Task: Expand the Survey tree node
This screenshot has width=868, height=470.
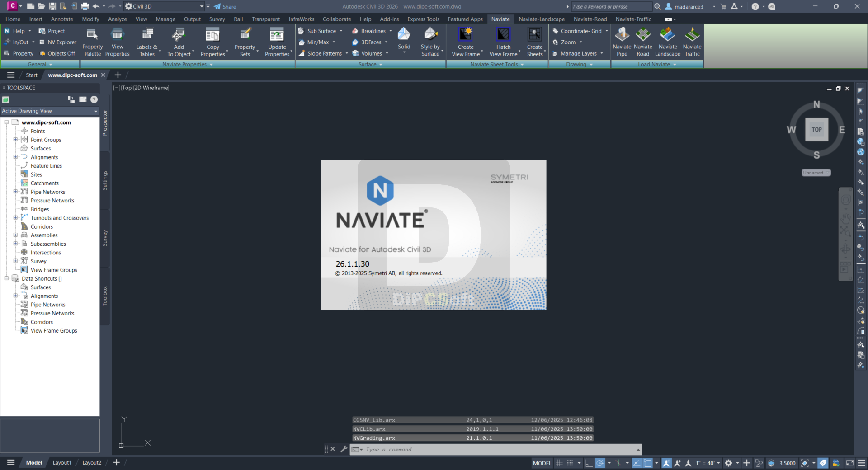Action: (x=15, y=261)
